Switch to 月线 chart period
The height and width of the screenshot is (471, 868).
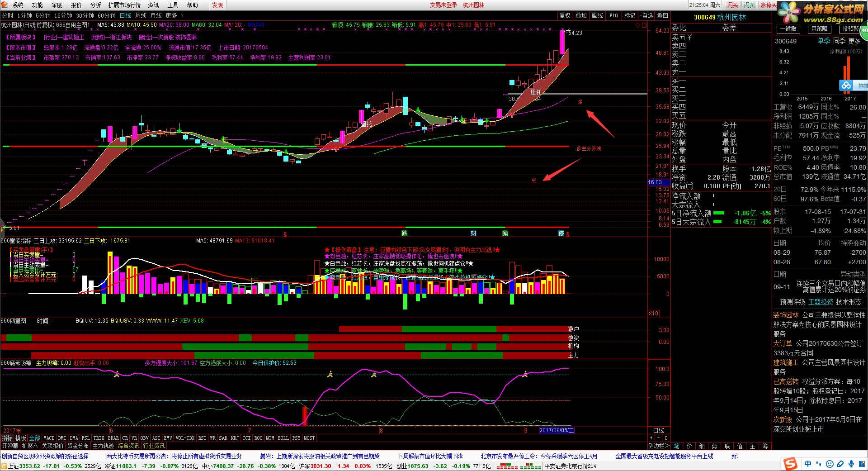pos(156,15)
